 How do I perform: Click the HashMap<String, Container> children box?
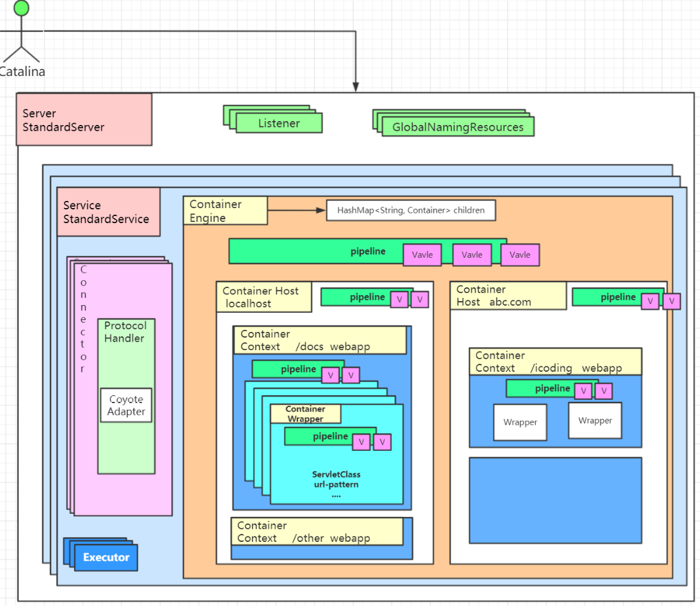coord(411,210)
